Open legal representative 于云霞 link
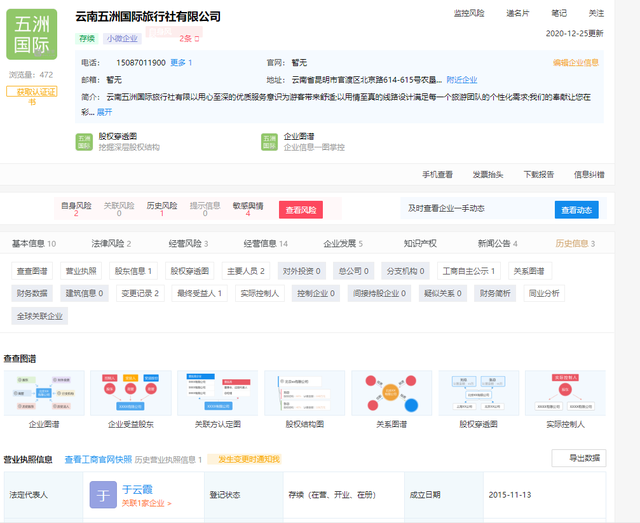The height and width of the screenshot is (523, 640). (x=138, y=490)
